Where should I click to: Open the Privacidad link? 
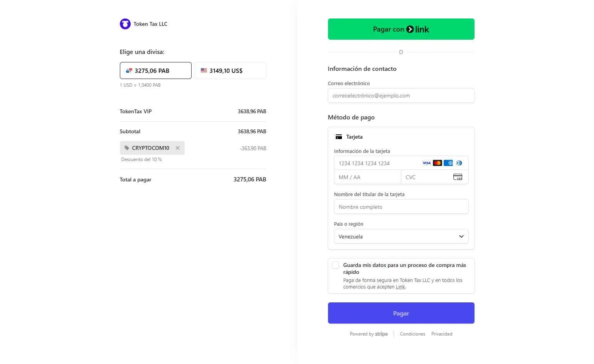point(442,334)
